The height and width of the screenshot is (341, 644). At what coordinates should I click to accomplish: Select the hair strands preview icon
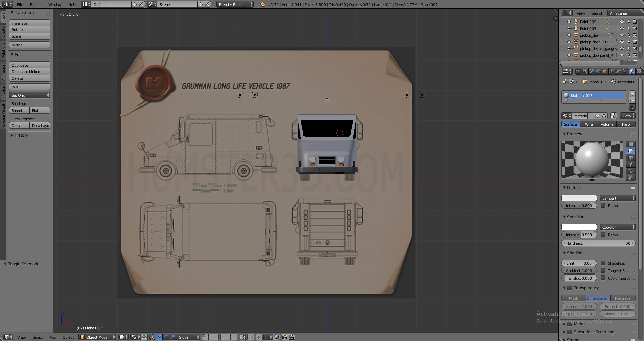(631, 171)
